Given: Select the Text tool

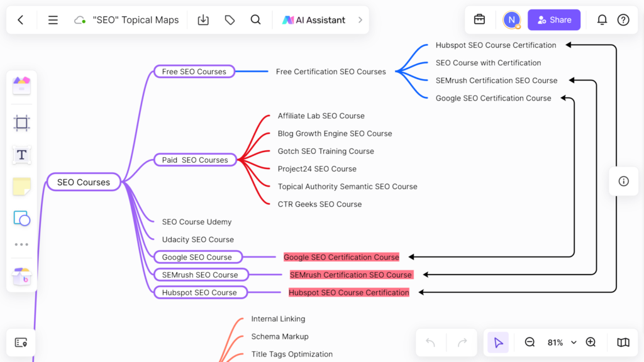Looking at the screenshot, I should click(x=22, y=155).
